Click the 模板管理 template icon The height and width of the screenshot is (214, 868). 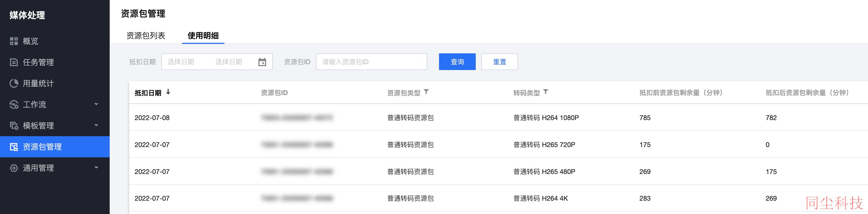click(14, 126)
